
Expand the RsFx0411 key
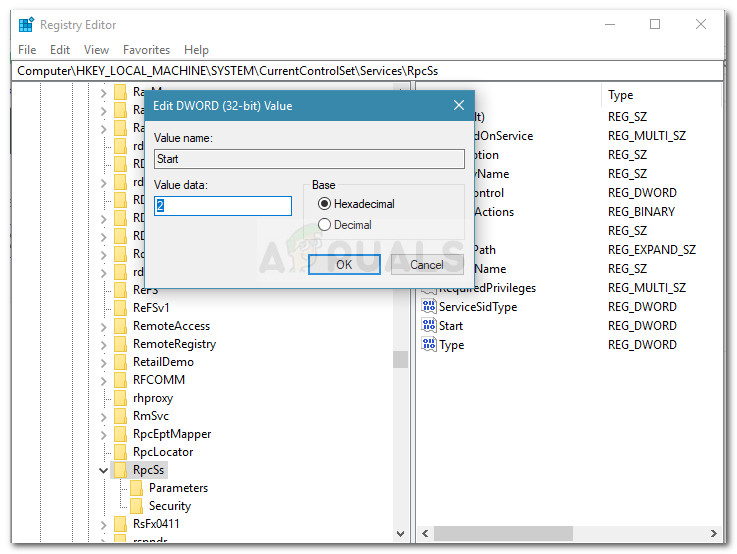[x=103, y=524]
